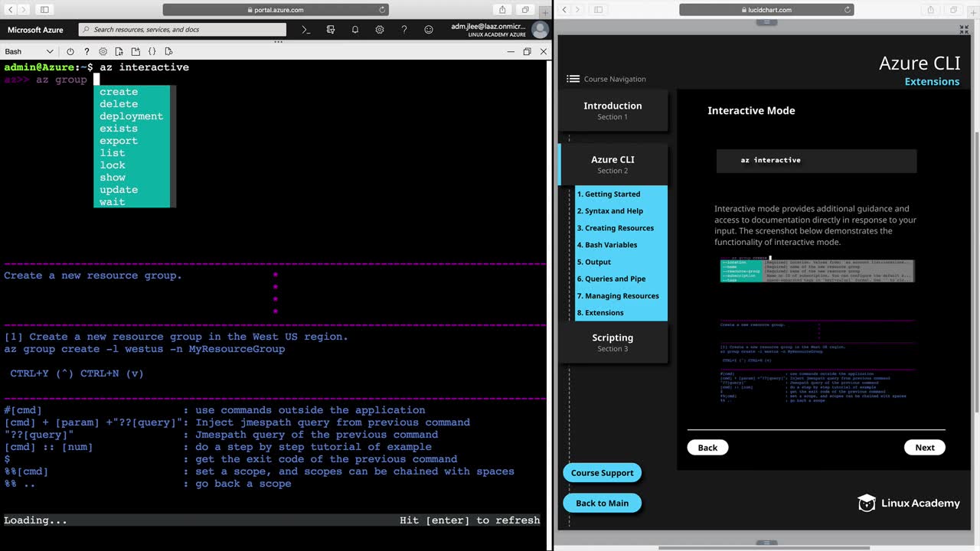Open '8. Extensions' lesson in course menu
The image size is (980, 551).
(x=600, y=312)
